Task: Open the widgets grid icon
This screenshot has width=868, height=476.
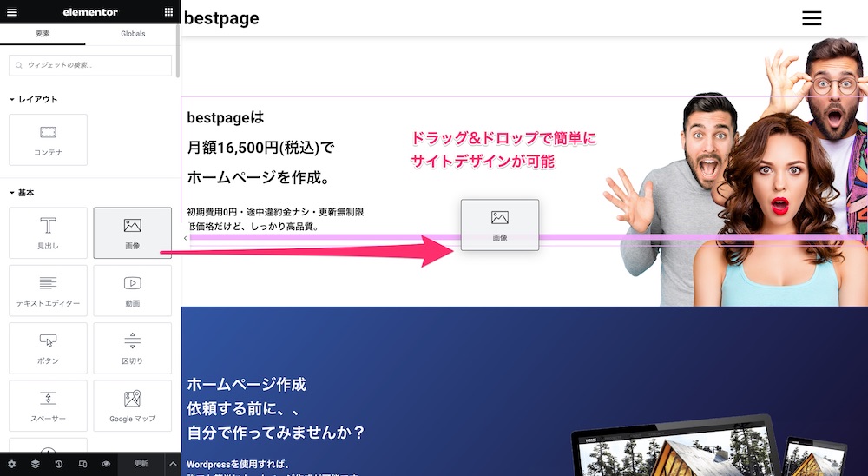Action: 168,11
